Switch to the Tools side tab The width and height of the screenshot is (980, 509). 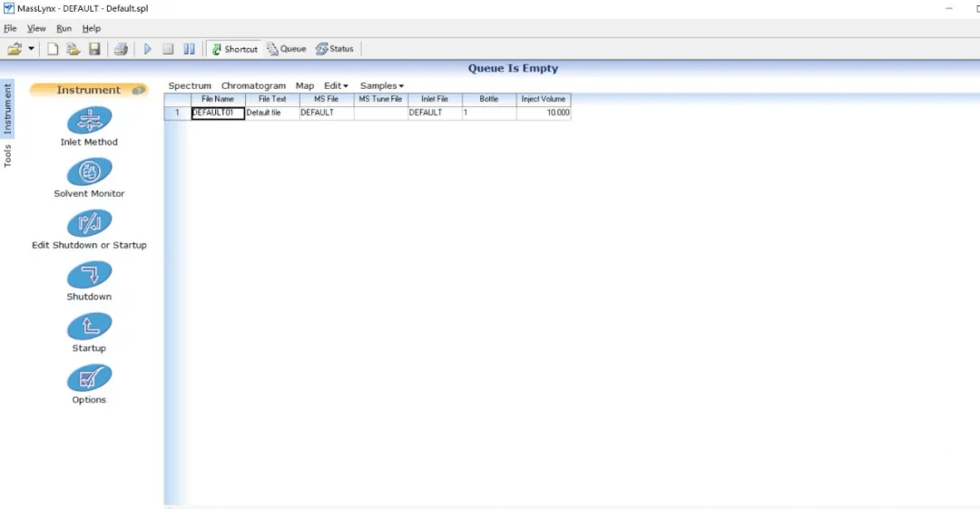7,156
